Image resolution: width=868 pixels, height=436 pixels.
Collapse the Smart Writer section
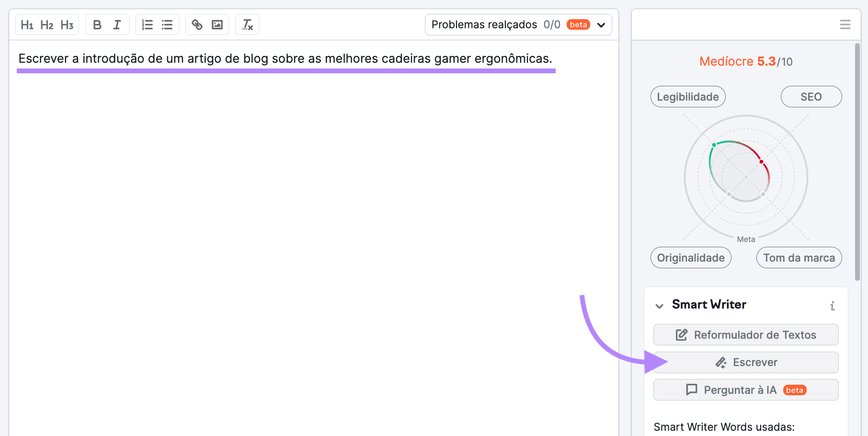(x=660, y=306)
